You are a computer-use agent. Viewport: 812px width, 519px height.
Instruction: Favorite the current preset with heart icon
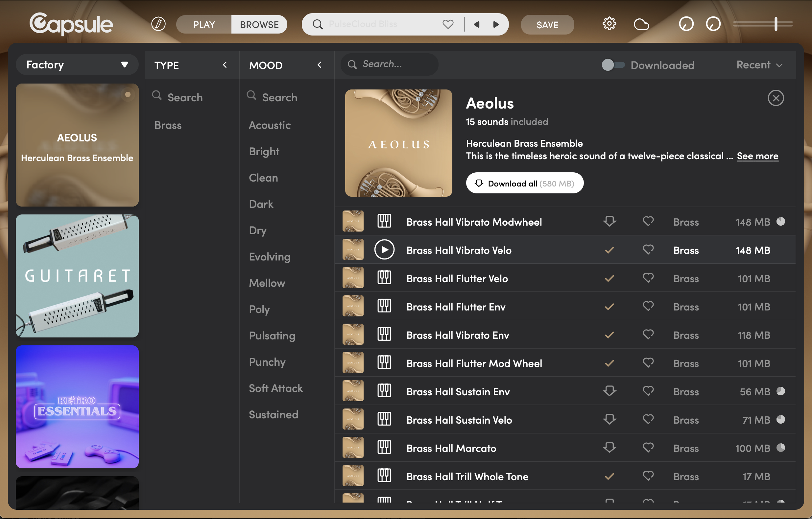pos(448,24)
